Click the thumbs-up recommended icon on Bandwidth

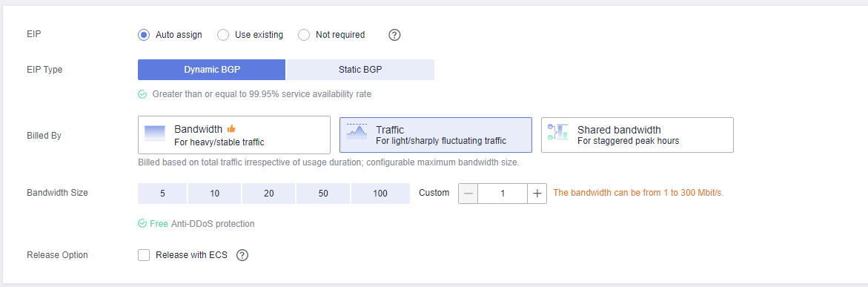(231, 128)
